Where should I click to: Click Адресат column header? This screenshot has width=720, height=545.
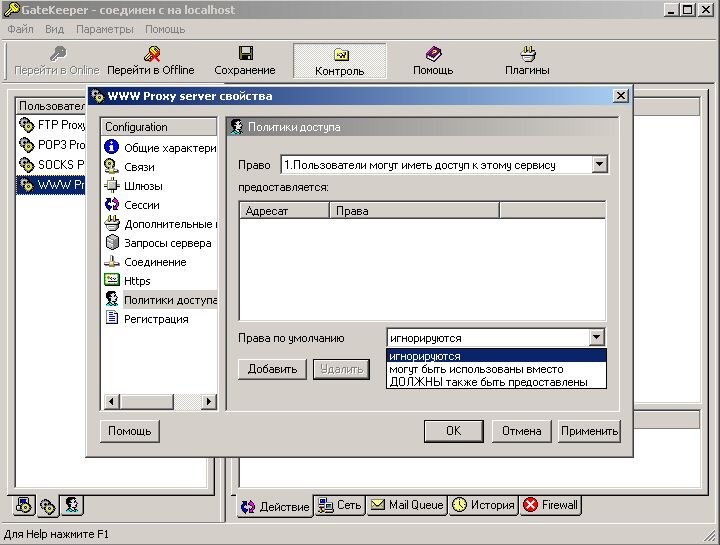285,211
